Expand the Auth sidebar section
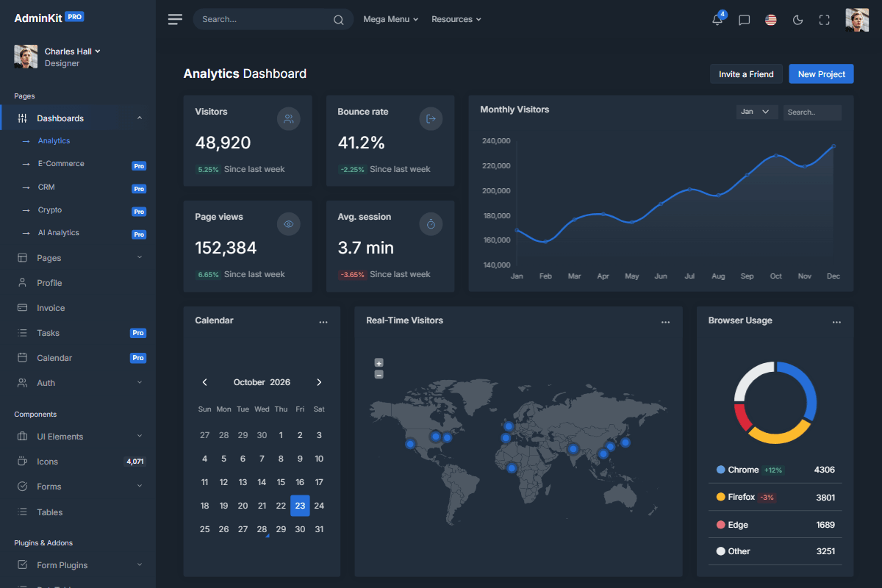Viewport: 882px width, 588px height. click(140, 382)
